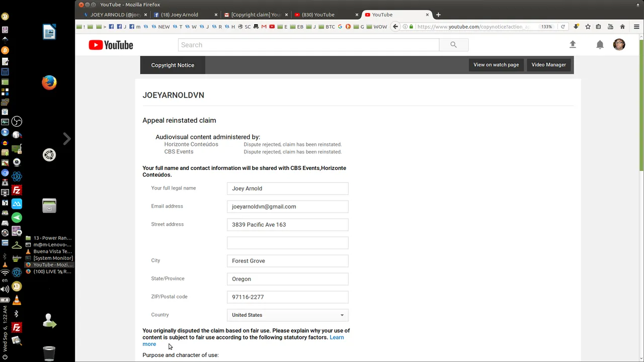644x362 pixels.
Task: Click the log out user arrow icon
Action: [49, 321]
